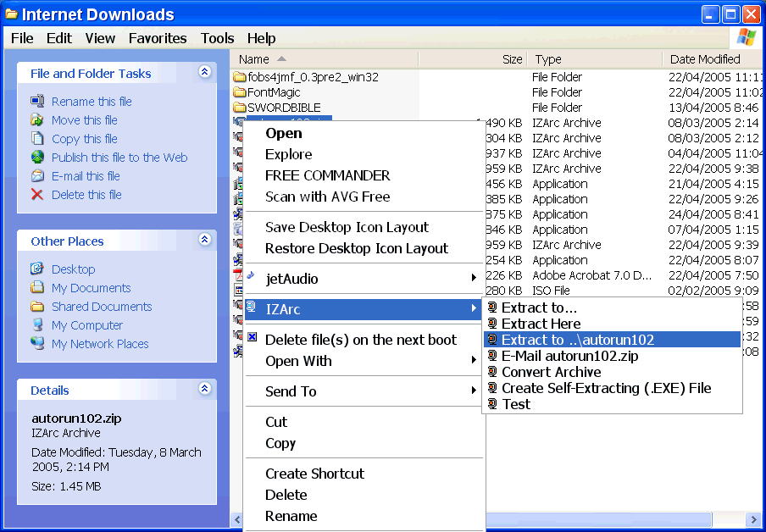Expand the Open With submenu arrow
This screenshot has height=532, width=766.
[474, 360]
